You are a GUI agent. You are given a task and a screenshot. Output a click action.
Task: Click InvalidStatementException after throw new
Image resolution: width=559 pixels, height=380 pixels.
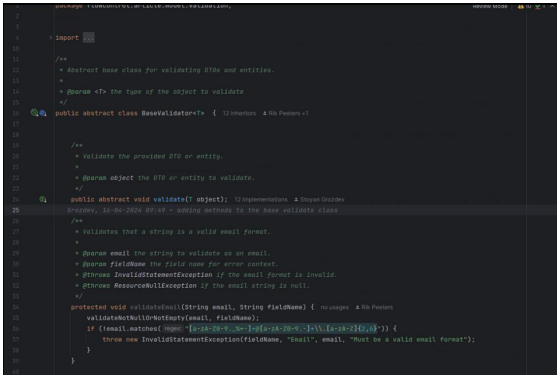pyautogui.click(x=190, y=340)
